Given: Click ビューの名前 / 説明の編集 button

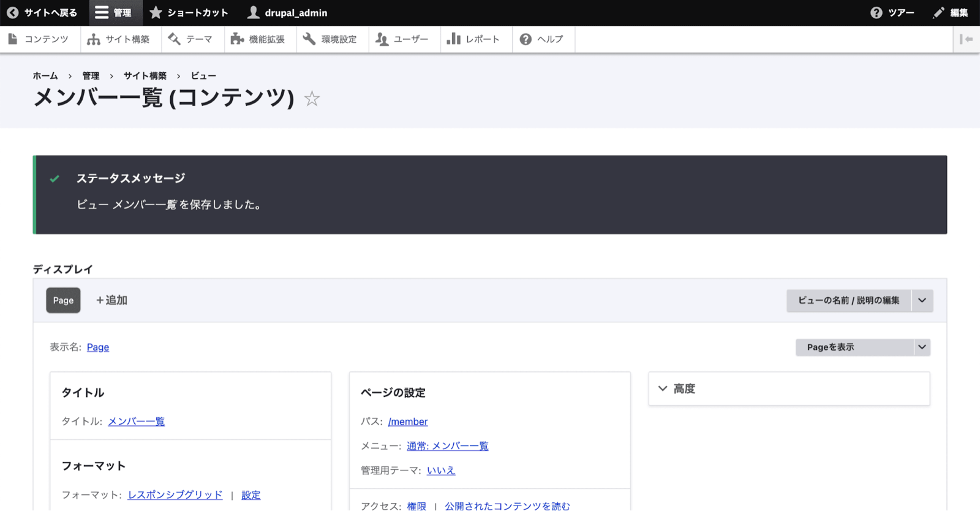Looking at the screenshot, I should (848, 300).
